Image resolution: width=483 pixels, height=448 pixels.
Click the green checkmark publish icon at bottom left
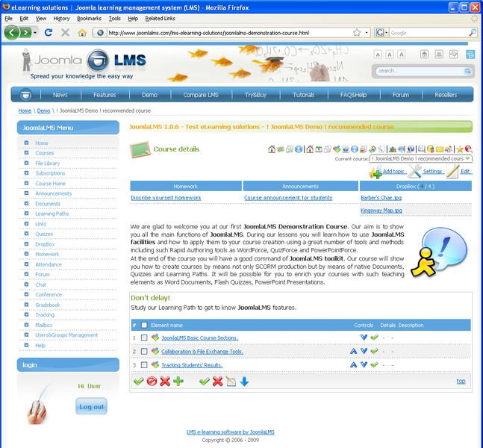(x=139, y=381)
